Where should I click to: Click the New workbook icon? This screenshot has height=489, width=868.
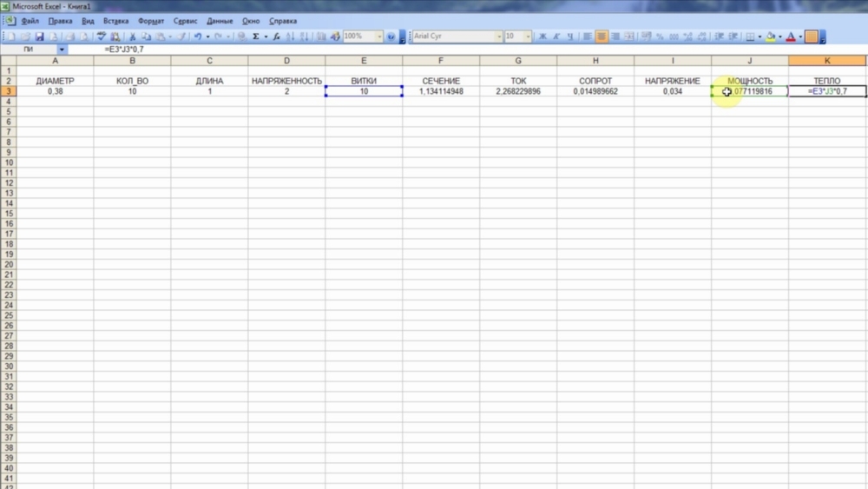tap(11, 36)
